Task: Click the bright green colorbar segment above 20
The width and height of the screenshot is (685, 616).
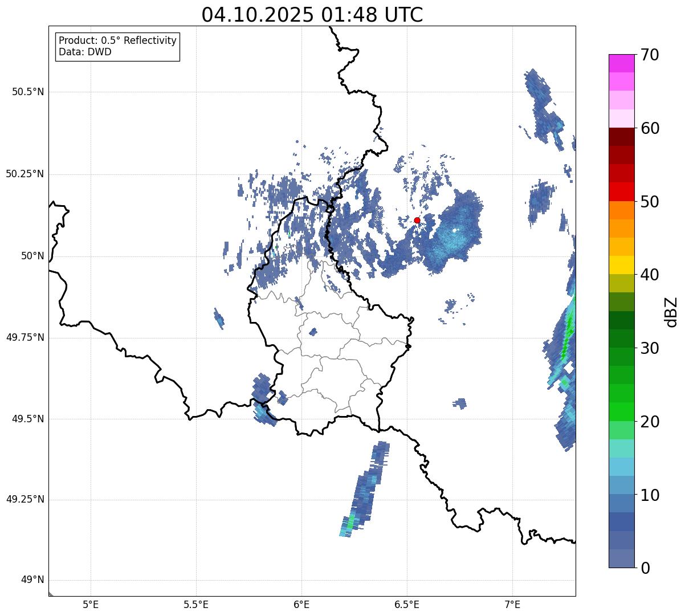Action: 622,411
